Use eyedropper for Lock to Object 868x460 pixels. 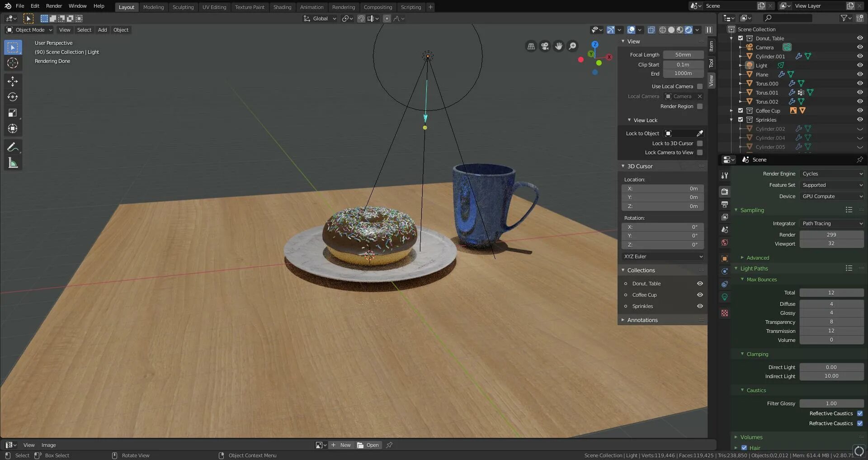(700, 133)
